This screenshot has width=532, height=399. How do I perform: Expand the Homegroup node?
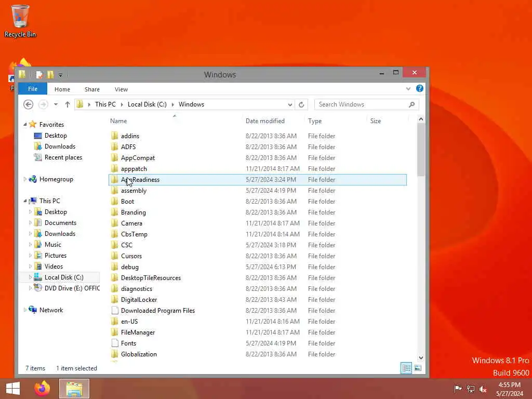click(25, 179)
